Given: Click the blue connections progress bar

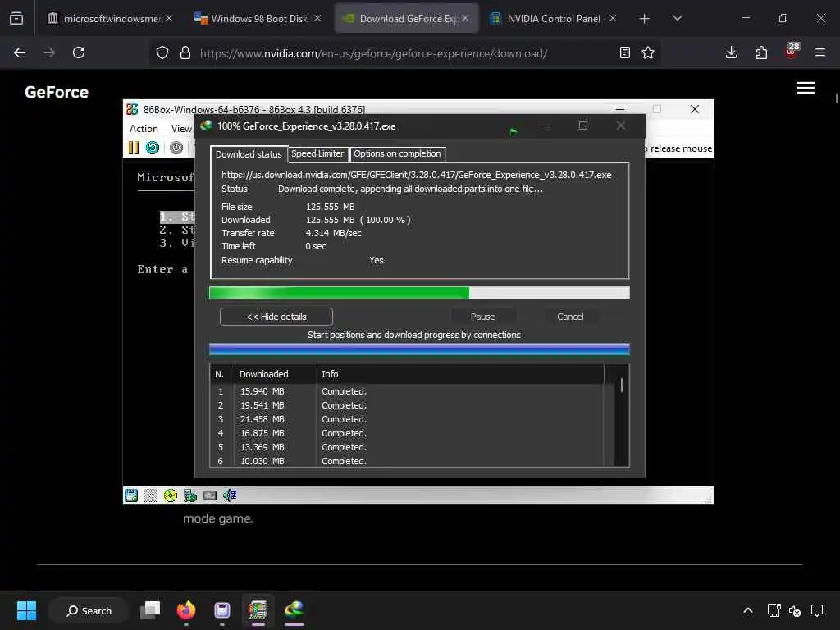Looking at the screenshot, I should (x=419, y=349).
